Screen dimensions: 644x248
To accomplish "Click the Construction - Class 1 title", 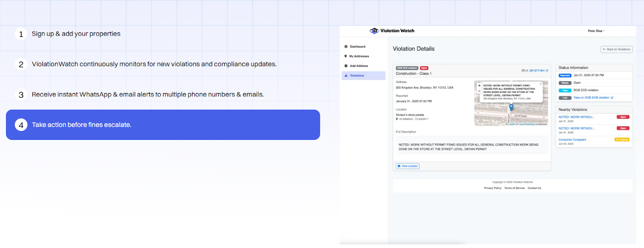I will point(413,74).
